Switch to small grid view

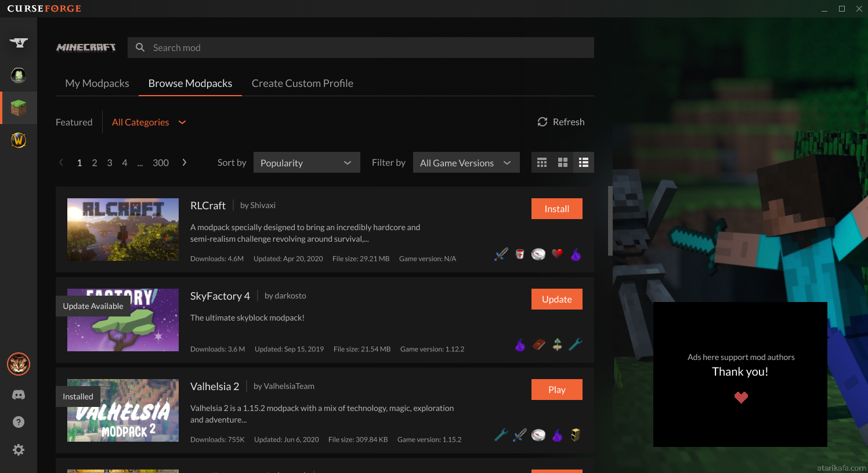pyautogui.click(x=542, y=162)
